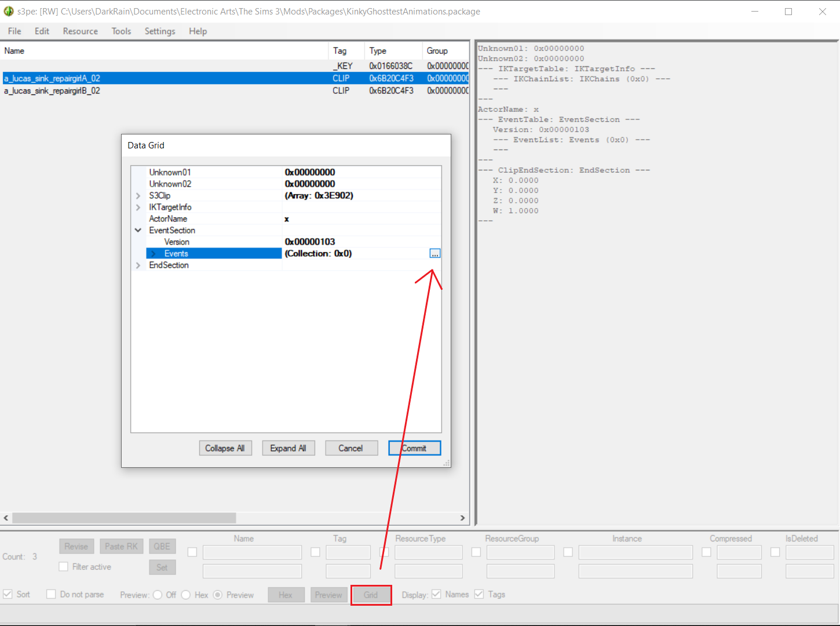This screenshot has width=840, height=626.
Task: Collapse the EventSection node
Action: (138, 230)
